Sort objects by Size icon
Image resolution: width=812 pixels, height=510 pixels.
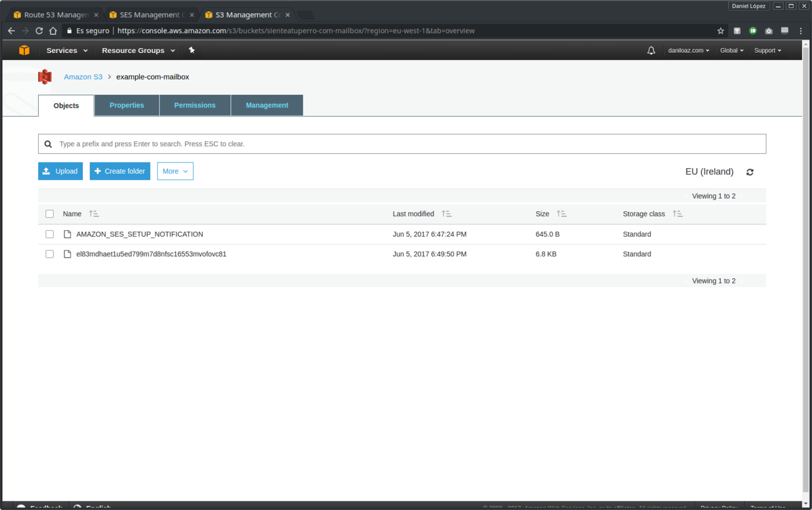click(562, 214)
